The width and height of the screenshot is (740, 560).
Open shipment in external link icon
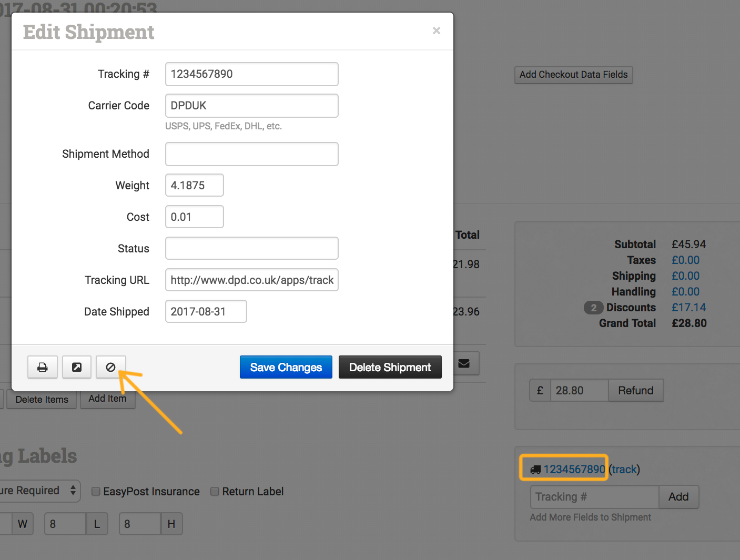(x=77, y=367)
